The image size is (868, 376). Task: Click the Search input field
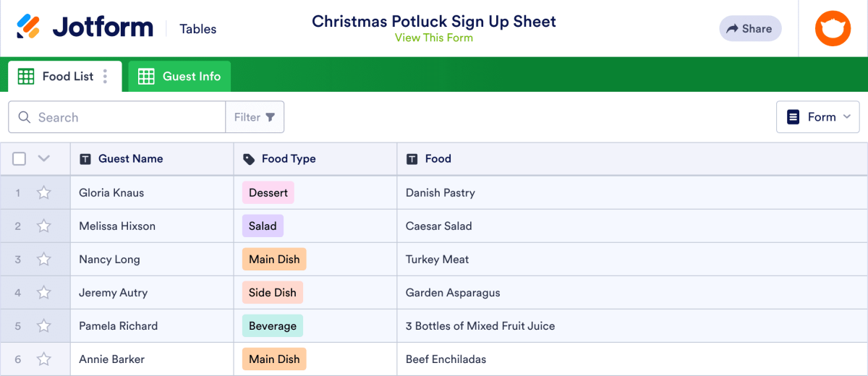pos(117,117)
